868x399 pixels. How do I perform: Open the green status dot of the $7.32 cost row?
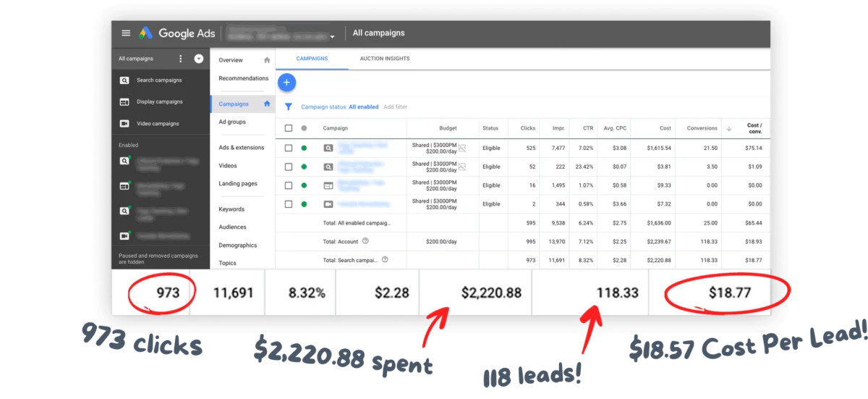[304, 204]
